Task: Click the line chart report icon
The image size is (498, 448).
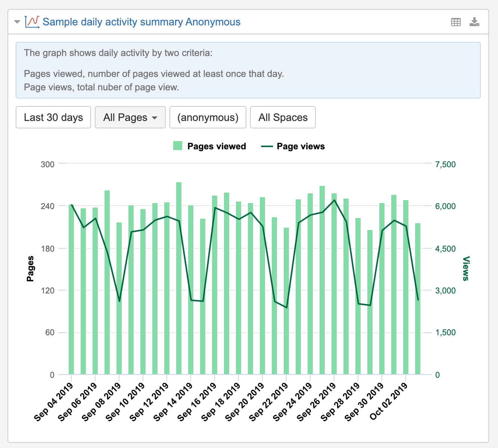Action: point(32,22)
